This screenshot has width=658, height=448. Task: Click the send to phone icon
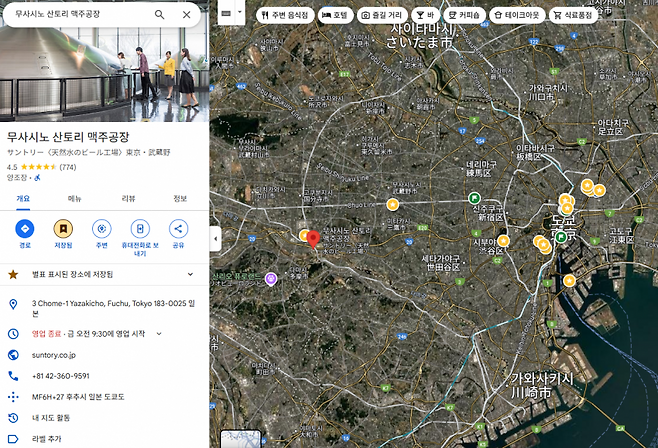(140, 229)
